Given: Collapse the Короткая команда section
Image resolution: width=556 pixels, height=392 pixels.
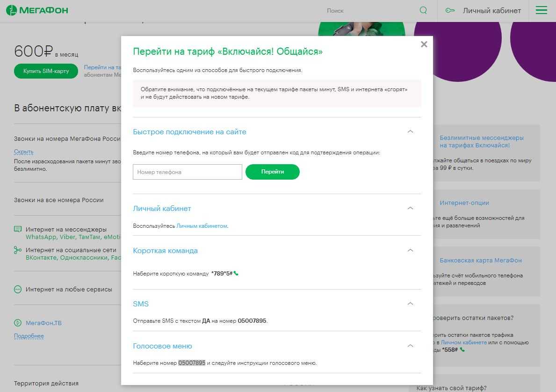Looking at the screenshot, I should 410,250.
